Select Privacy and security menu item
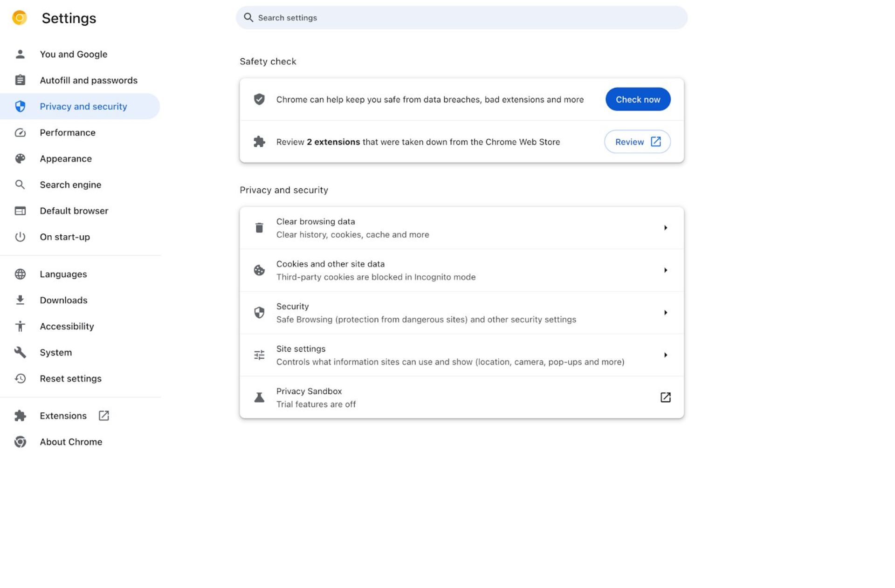The height and width of the screenshot is (588, 895). (83, 106)
